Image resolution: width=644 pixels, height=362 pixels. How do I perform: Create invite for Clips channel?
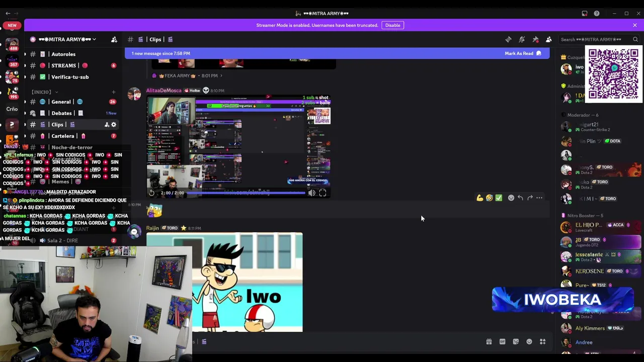[x=107, y=125]
